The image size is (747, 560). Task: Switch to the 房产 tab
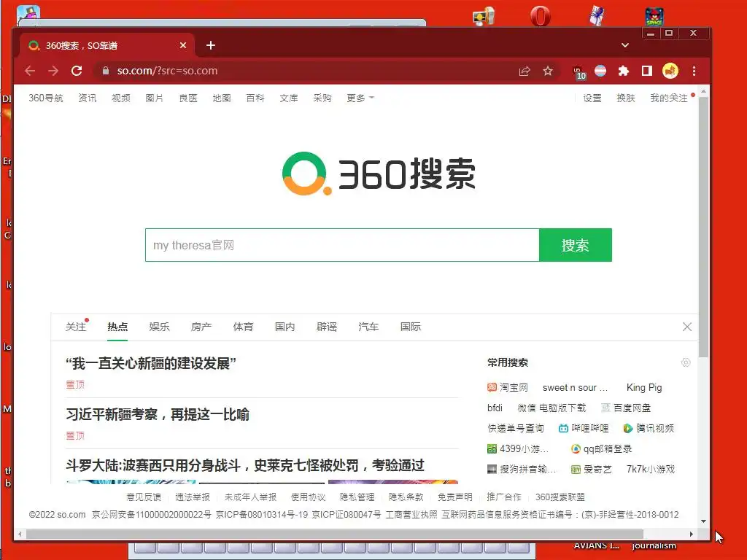click(201, 327)
